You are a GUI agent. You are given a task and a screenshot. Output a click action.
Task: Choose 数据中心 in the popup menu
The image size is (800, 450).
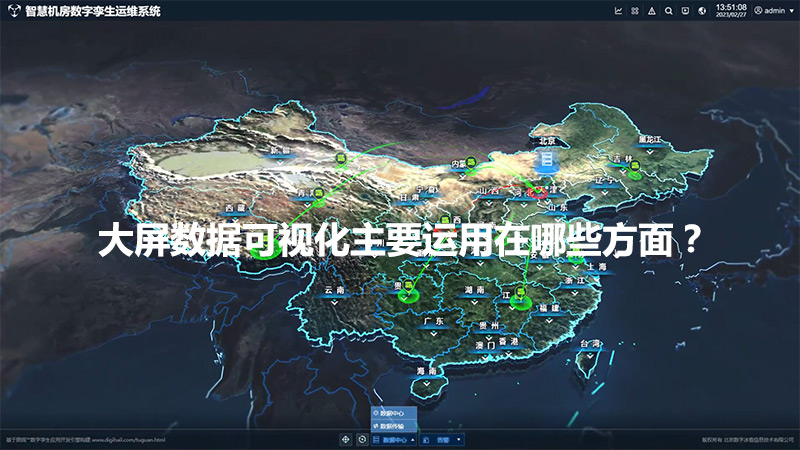(x=393, y=413)
